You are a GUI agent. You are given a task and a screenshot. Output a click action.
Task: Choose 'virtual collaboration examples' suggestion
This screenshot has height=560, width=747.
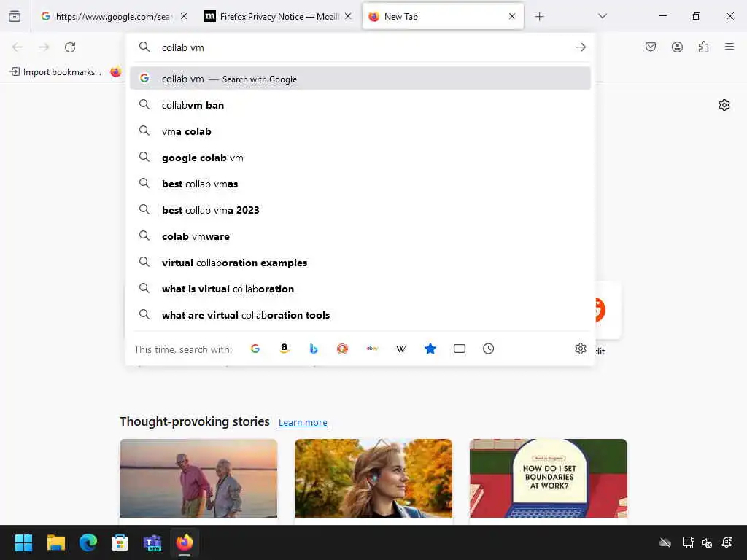[360, 262]
